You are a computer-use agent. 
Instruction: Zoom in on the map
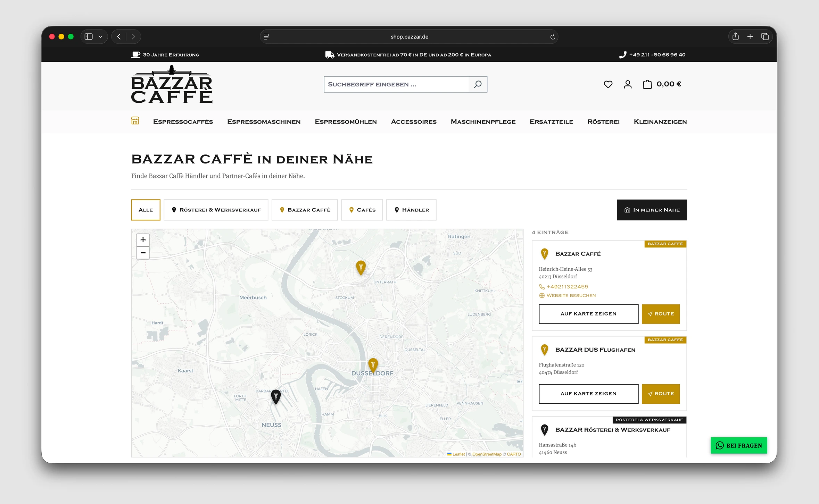143,240
